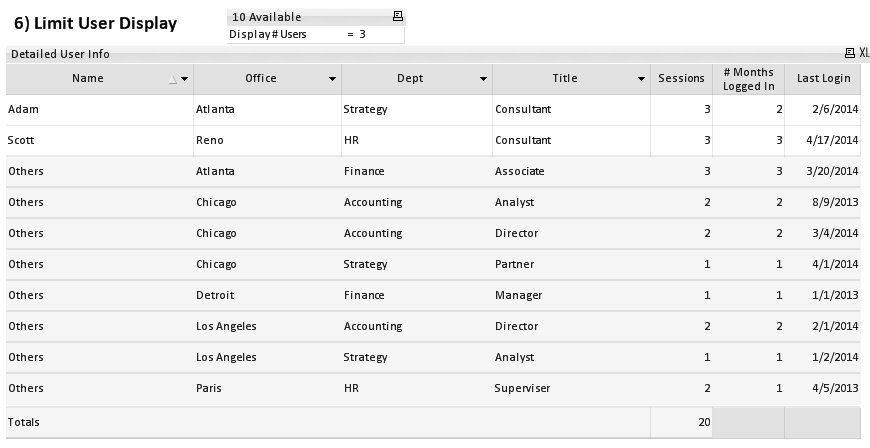Select Scott in the Name column
The height and width of the screenshot is (448, 870).
[21, 140]
